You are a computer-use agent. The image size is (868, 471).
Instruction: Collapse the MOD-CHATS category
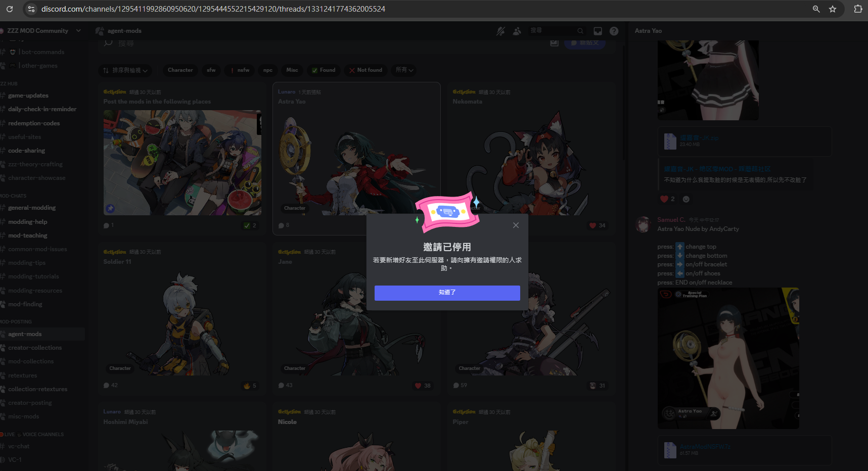14,196
